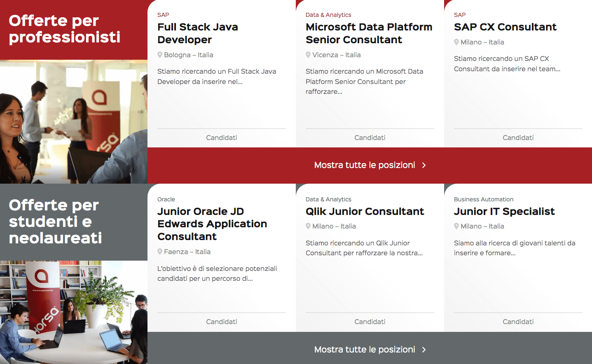Open SAP CX Consultant job title
Image resolution: width=592 pixels, height=364 pixels.
coord(505,27)
